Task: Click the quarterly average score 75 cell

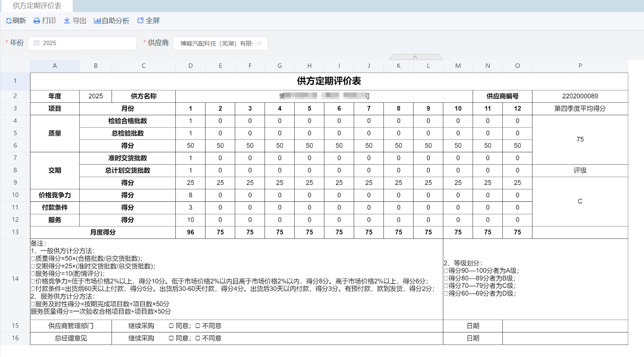Action: (580, 139)
